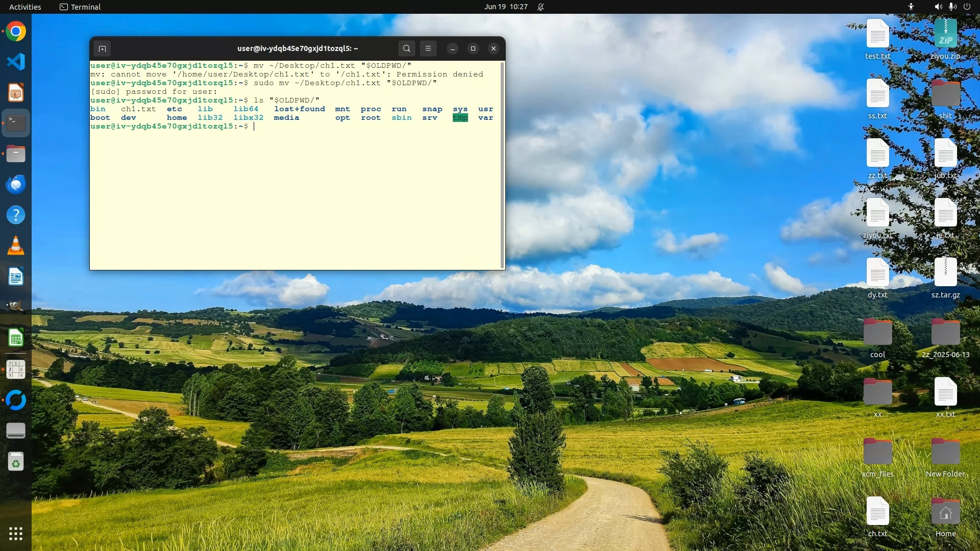Open Thunderbird mail from dock
Screen dimensions: 980x551
(x=16, y=184)
